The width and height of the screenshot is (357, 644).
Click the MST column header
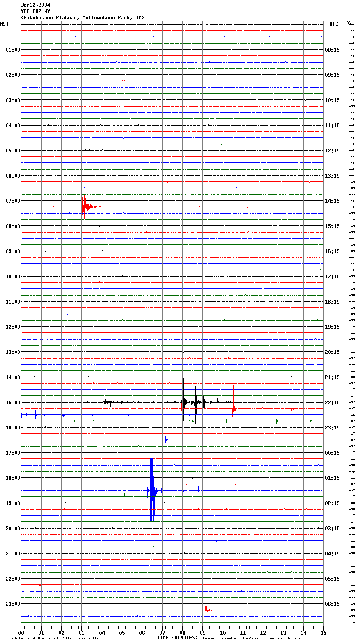click(x=4, y=24)
